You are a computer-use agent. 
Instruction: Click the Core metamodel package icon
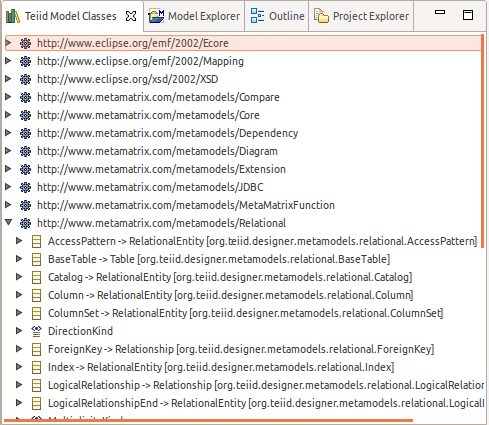(25, 115)
